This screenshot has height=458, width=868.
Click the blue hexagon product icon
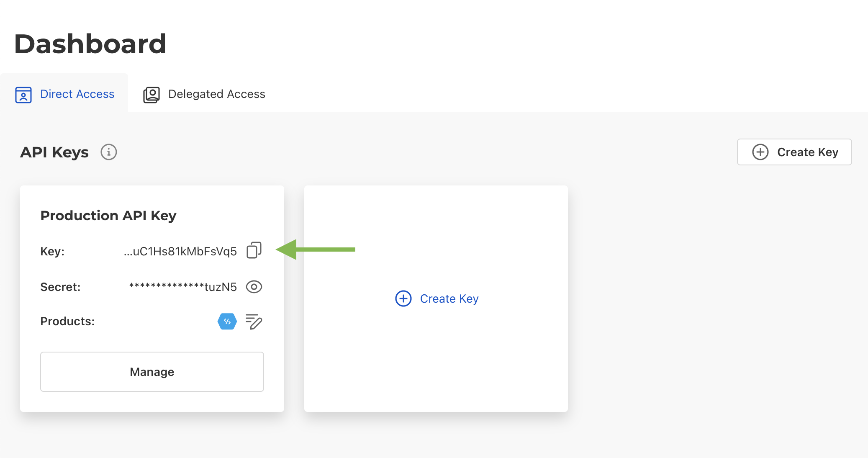point(227,322)
